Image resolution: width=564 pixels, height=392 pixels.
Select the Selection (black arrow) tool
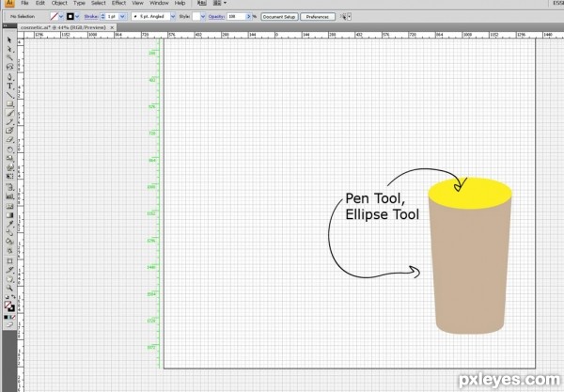[x=9, y=39]
